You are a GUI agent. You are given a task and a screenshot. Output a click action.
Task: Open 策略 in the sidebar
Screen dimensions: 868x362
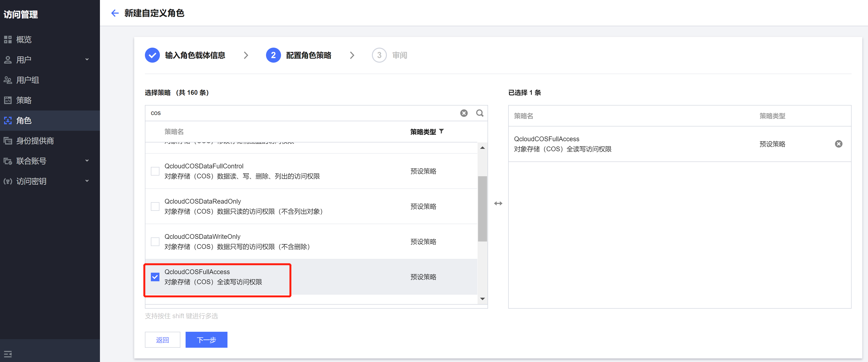tap(24, 100)
